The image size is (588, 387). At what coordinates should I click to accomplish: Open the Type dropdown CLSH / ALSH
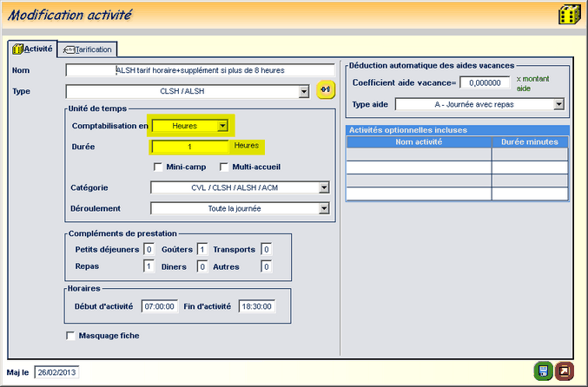click(x=303, y=90)
